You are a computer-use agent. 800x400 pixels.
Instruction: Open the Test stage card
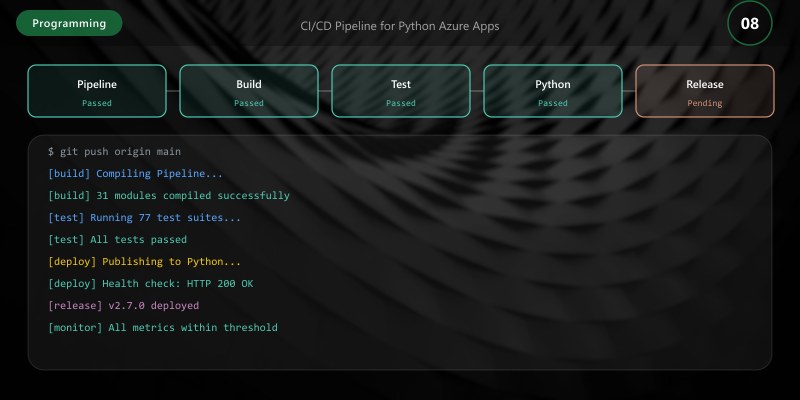[x=401, y=91]
